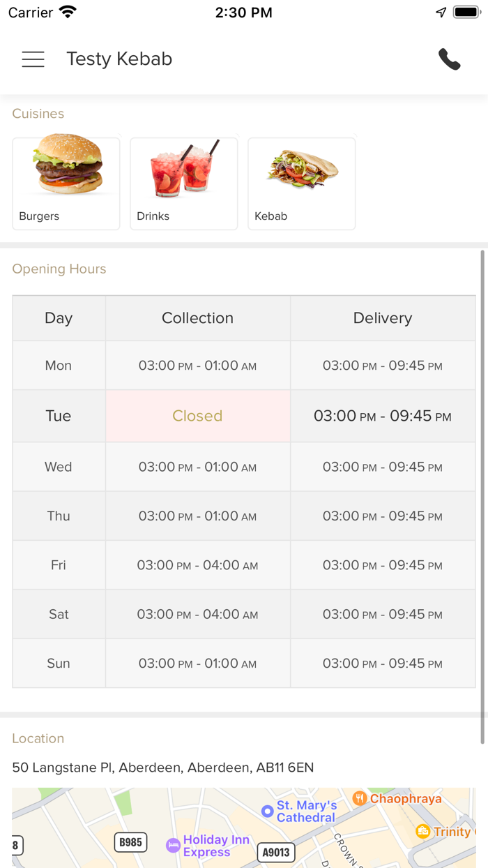Select the Drinks cuisine card
Viewport: 488px width, 868px height.
coord(184,183)
